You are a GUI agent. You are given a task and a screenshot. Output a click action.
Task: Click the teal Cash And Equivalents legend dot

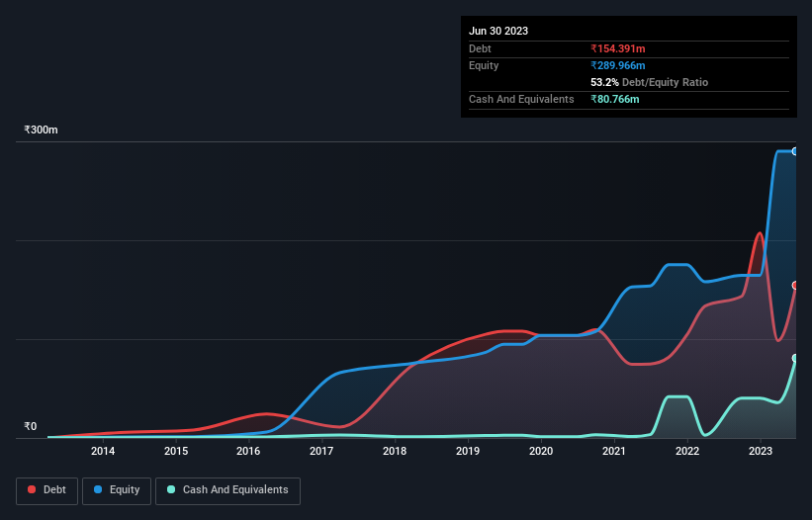tap(171, 489)
